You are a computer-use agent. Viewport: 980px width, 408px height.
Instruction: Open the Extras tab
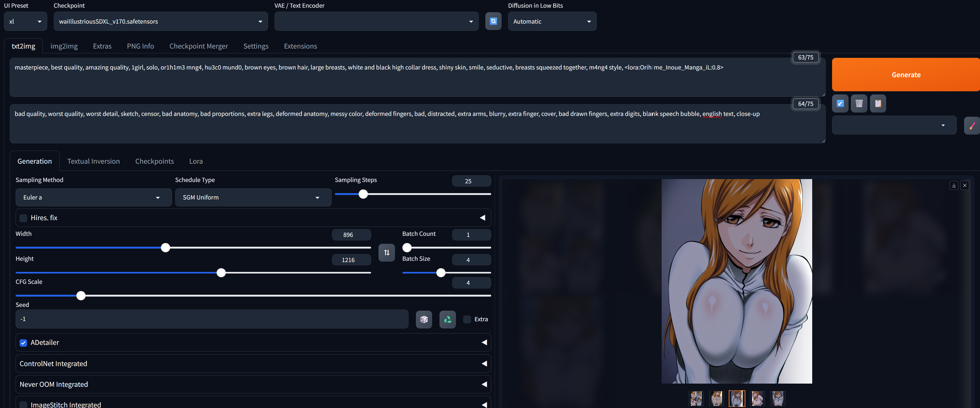(102, 46)
